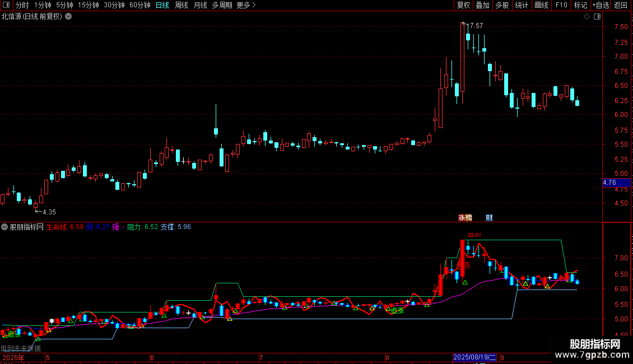Viewport: 633px width, 364px height.
Task: Click the 4.76 crosshair price tag
Action: tap(616, 183)
